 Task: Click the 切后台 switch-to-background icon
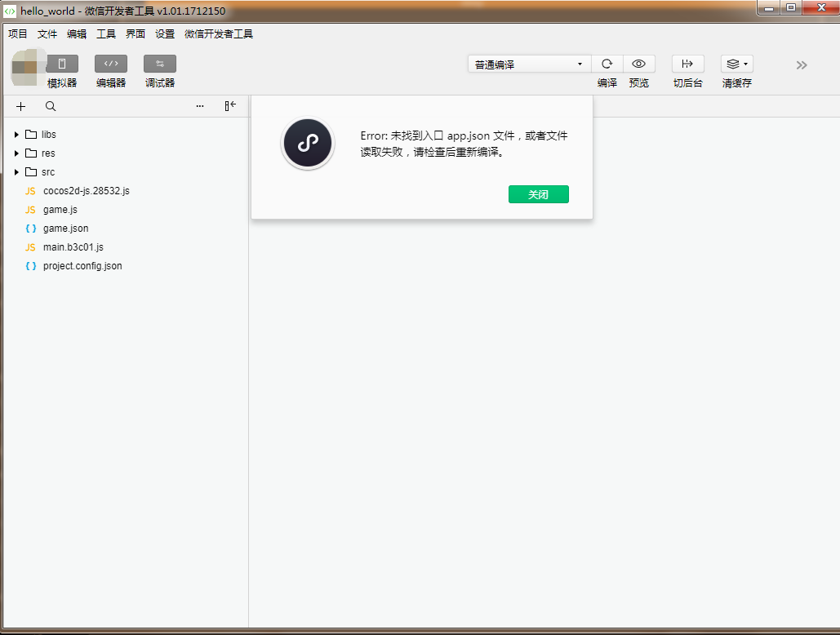[x=687, y=63]
